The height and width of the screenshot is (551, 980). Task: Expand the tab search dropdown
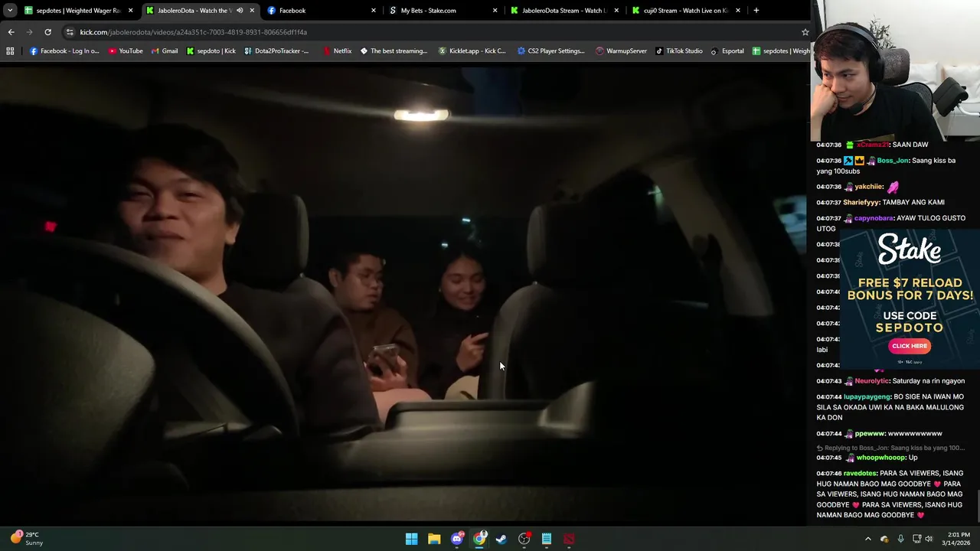10,11
